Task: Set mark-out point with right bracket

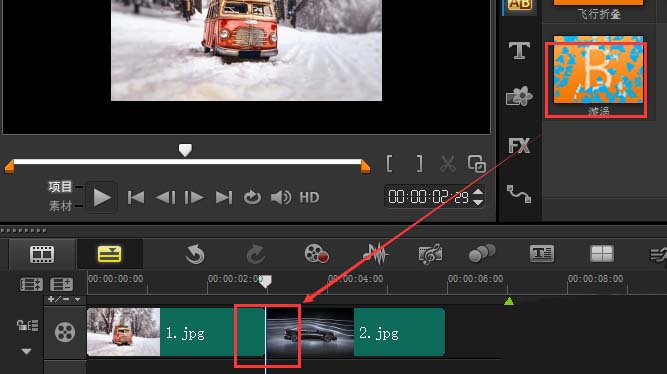Action: [419, 163]
